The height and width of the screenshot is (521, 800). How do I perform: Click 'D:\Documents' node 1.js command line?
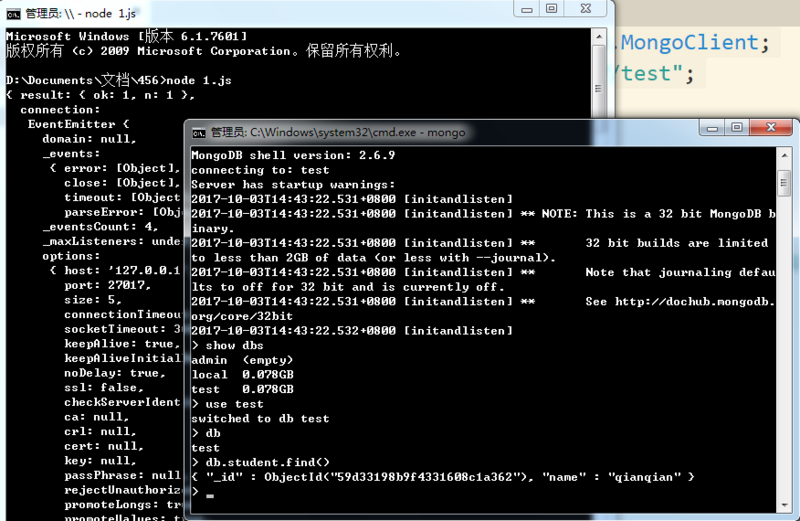click(x=119, y=80)
